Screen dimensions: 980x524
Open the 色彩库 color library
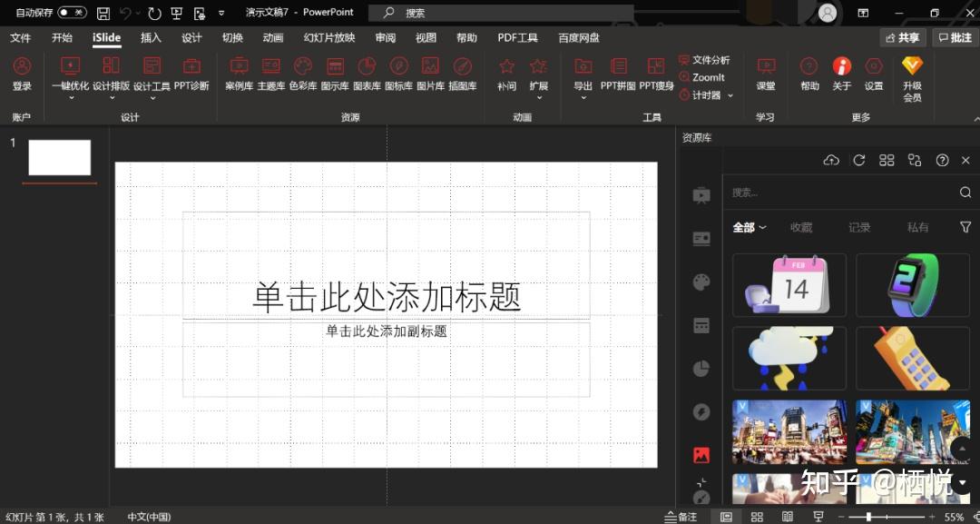[303, 77]
